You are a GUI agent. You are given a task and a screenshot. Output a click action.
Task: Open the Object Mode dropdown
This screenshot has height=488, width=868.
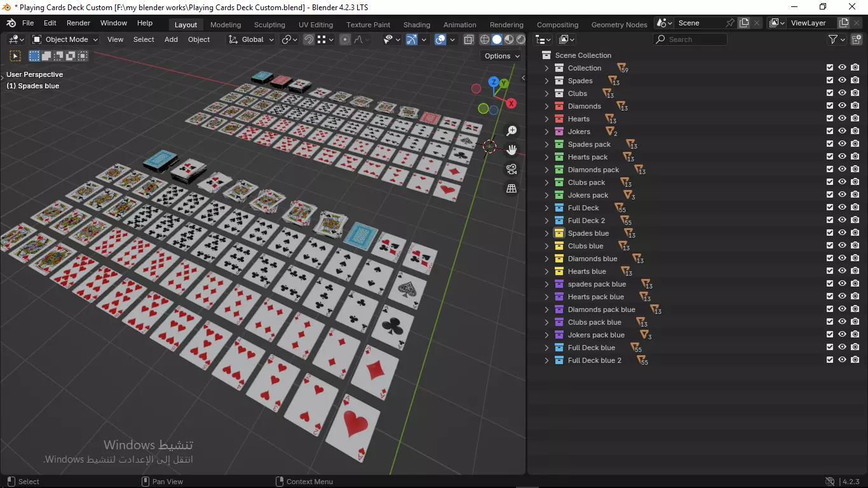[x=65, y=39]
